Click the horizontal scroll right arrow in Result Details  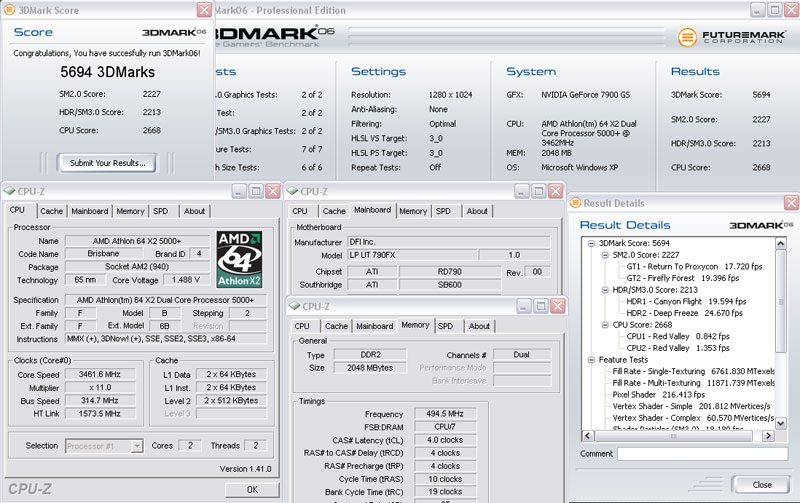pyautogui.click(x=768, y=436)
